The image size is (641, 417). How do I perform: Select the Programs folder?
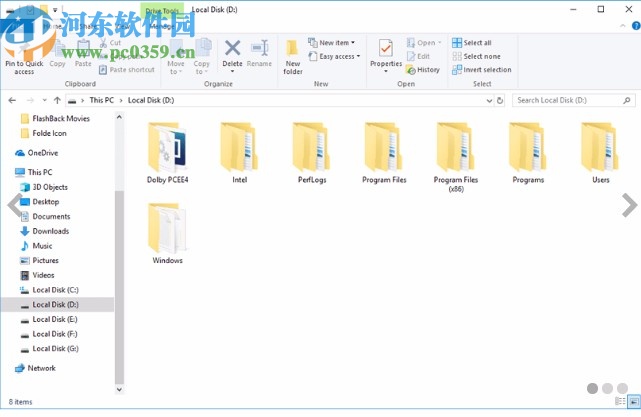pyautogui.click(x=528, y=153)
